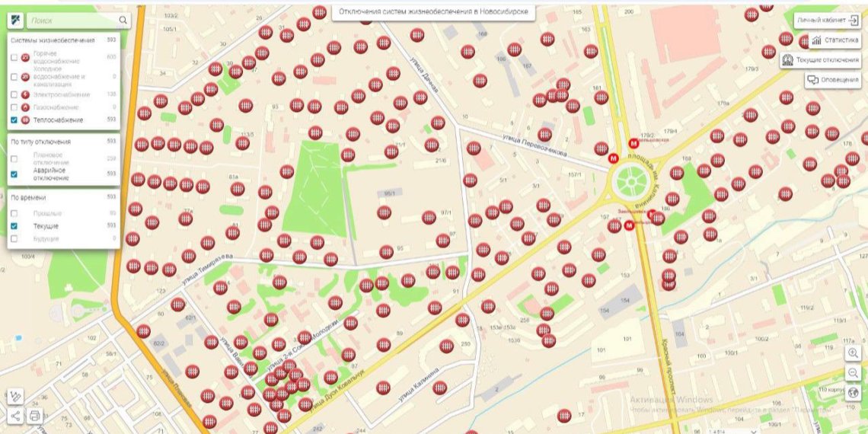Click the Novosibirsk logo icon
This screenshot has width=868, height=434.
point(15,21)
